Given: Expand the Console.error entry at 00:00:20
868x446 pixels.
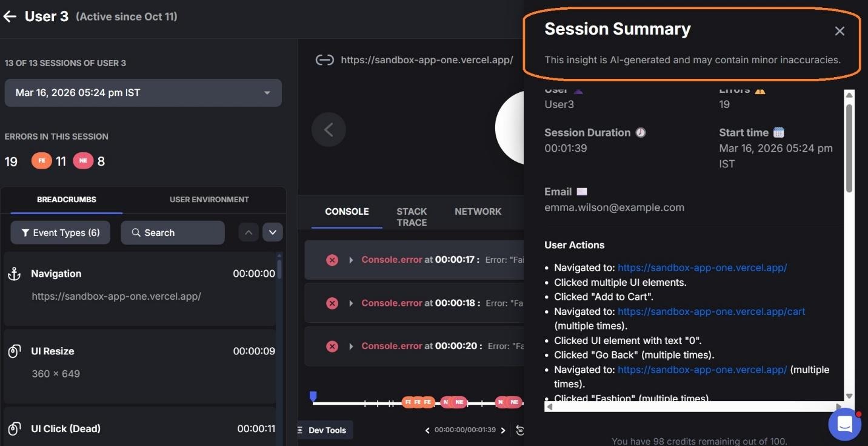Looking at the screenshot, I should pos(351,346).
